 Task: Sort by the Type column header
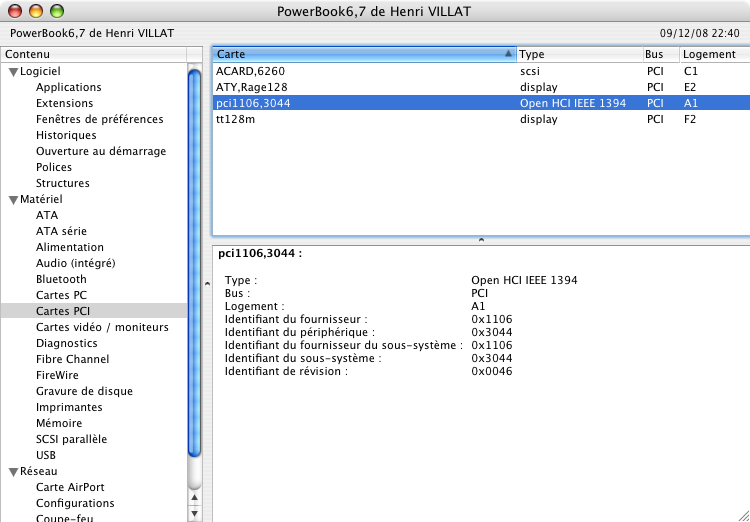pyautogui.click(x=580, y=55)
